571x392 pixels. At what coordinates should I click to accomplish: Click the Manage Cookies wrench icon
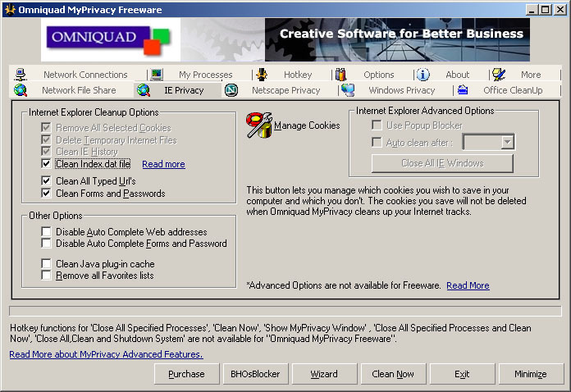tap(259, 125)
